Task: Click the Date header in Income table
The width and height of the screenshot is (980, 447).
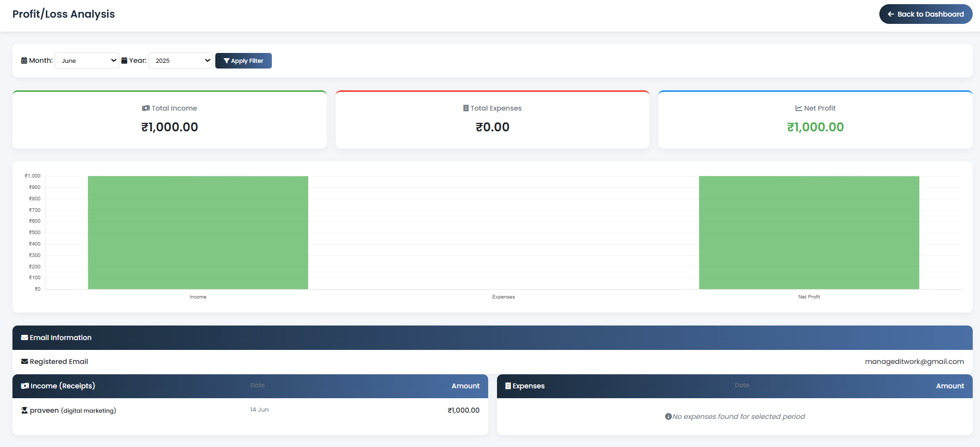Action: tap(257, 385)
